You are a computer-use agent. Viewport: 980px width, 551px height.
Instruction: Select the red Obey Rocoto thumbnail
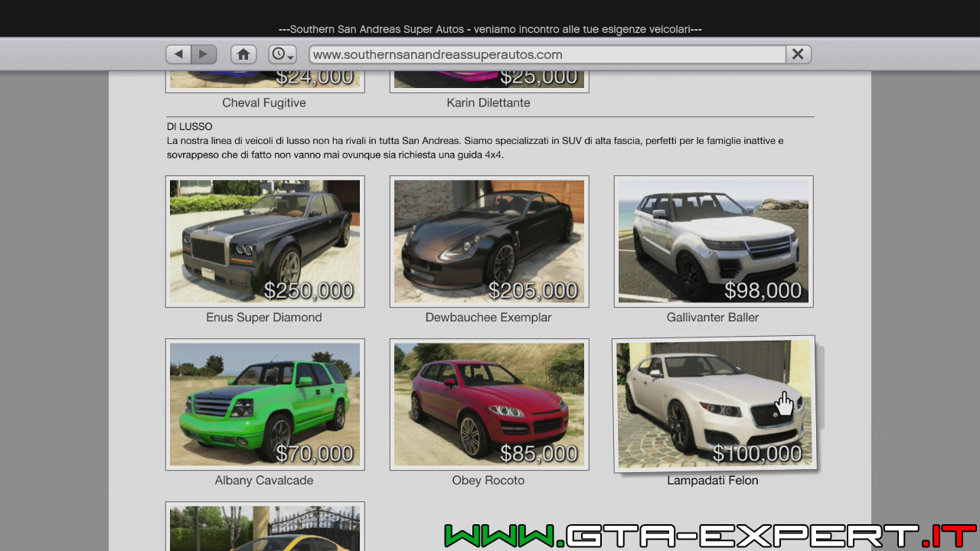tap(489, 404)
